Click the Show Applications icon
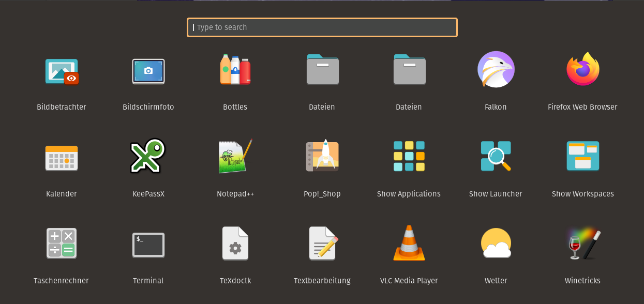The width and height of the screenshot is (644, 304). 409,156
